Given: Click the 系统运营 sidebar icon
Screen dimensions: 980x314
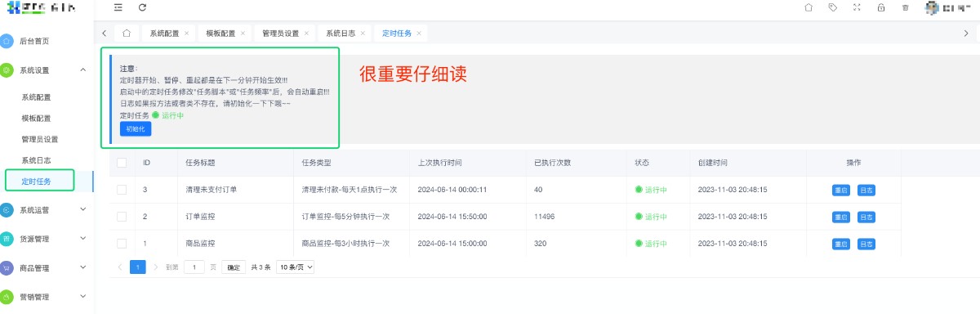Looking at the screenshot, I should [x=7, y=209].
